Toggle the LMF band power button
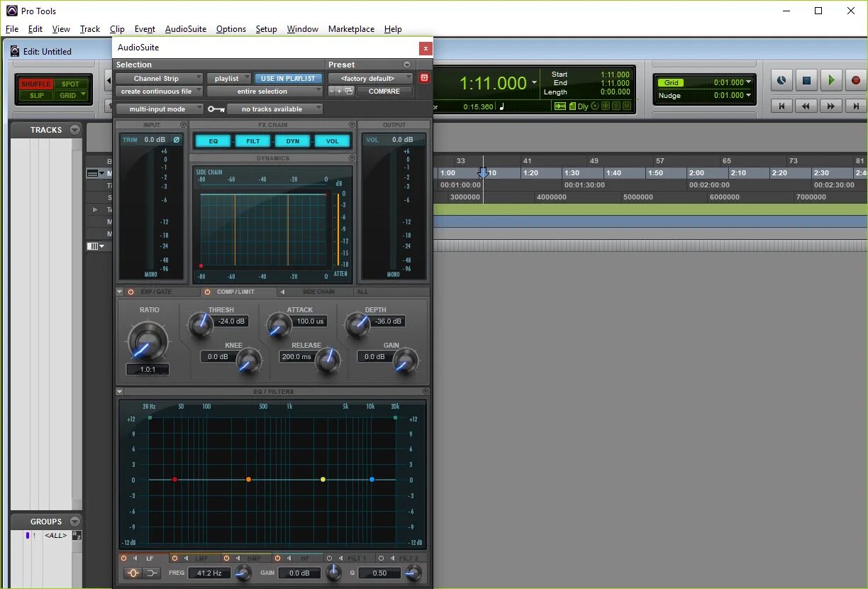868x589 pixels. click(174, 558)
